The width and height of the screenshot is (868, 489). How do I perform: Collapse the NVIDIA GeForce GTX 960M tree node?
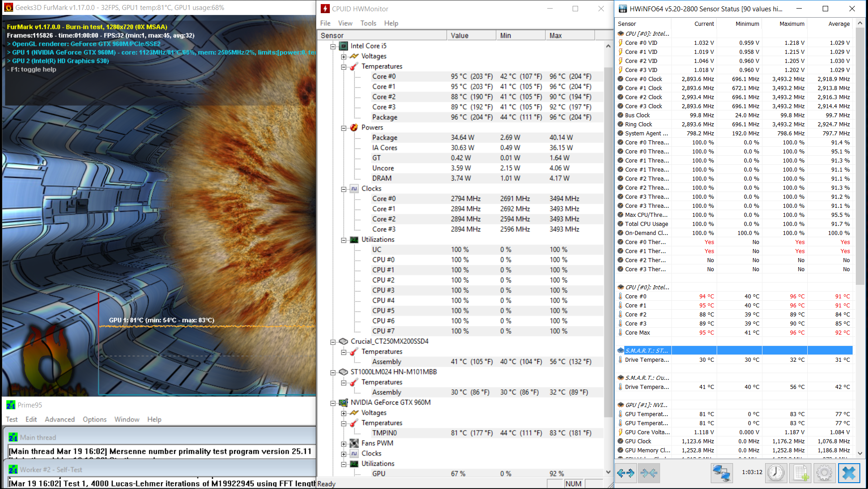333,403
